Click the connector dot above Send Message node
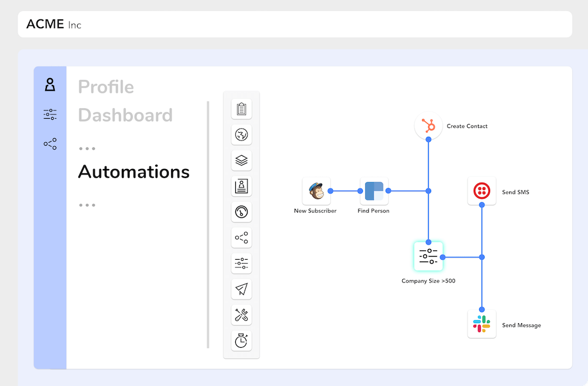This screenshot has height=386, width=588. point(482,310)
